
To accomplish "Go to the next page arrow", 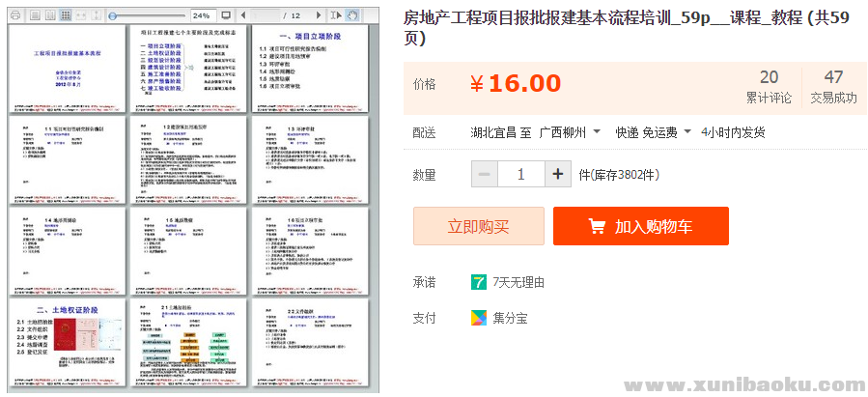I will click(317, 16).
